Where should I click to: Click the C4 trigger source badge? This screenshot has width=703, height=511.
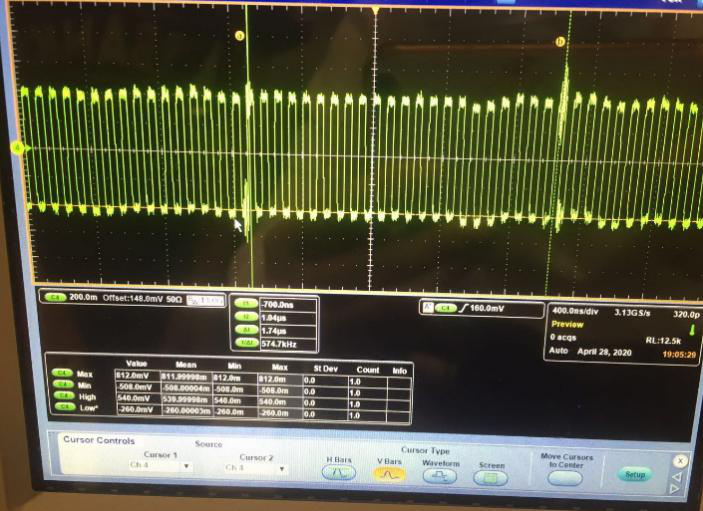point(445,308)
